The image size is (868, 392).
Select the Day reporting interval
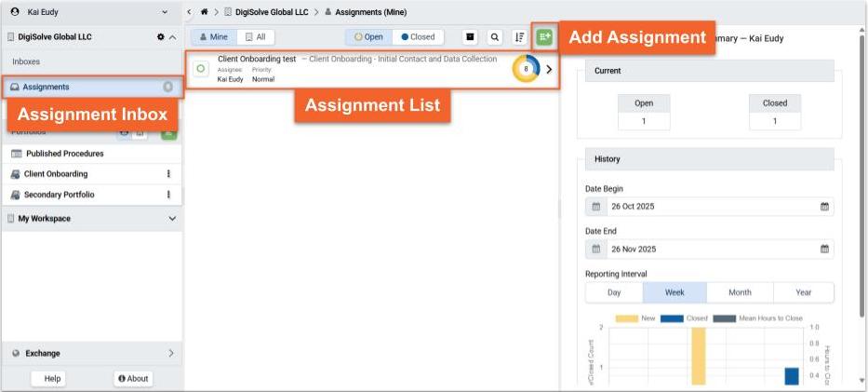point(614,292)
